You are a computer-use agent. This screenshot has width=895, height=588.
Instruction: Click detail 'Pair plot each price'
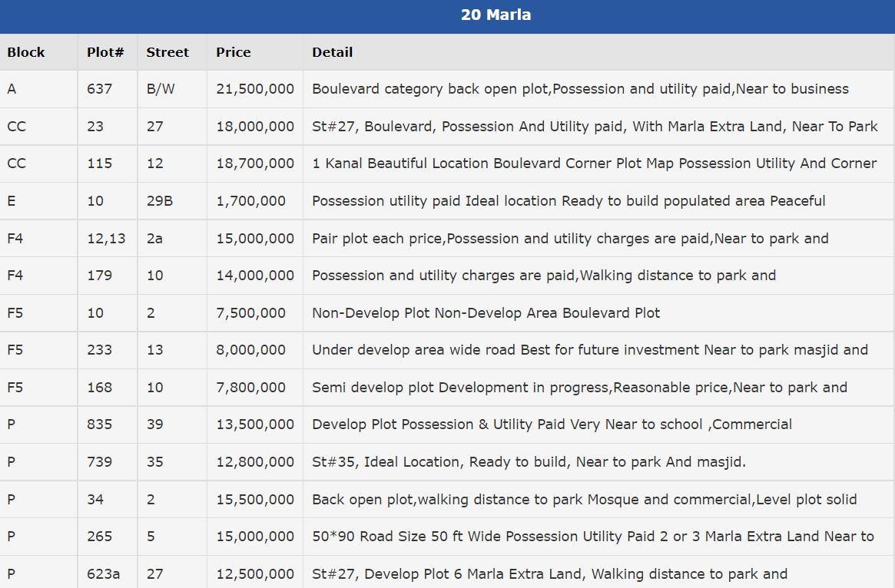coord(569,239)
